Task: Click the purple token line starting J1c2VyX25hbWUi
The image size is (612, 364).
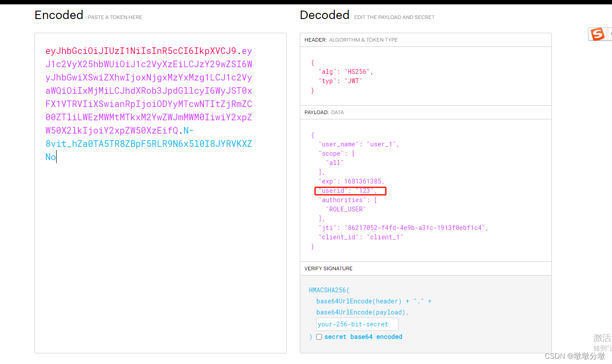Action: click(x=149, y=64)
